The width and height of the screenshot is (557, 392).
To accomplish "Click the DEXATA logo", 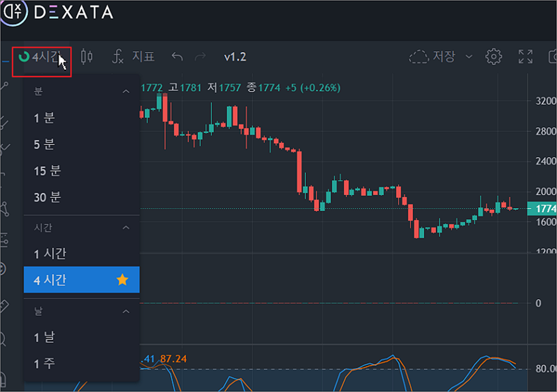I will [x=57, y=12].
